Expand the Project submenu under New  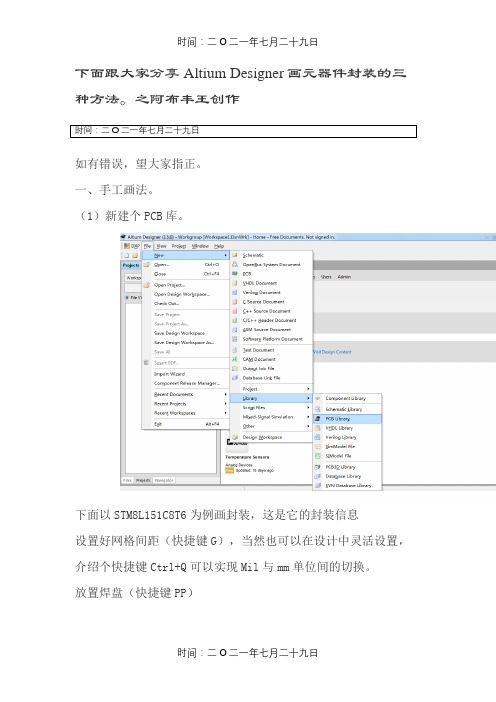pyautogui.click(x=271, y=389)
